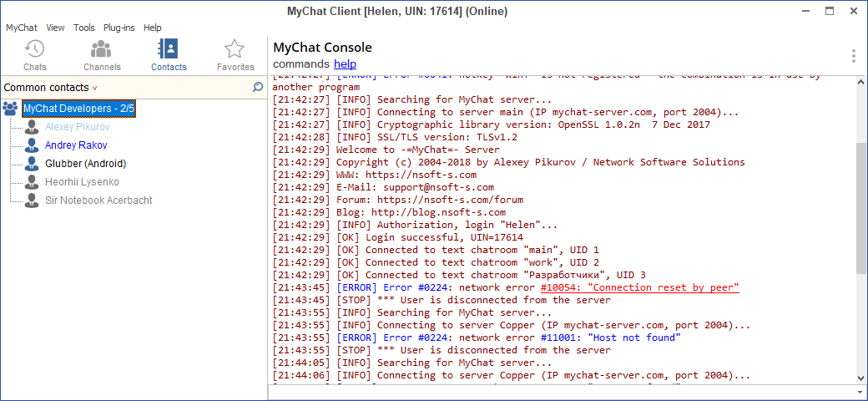Click the "Host not found" error line

[x=477, y=338]
